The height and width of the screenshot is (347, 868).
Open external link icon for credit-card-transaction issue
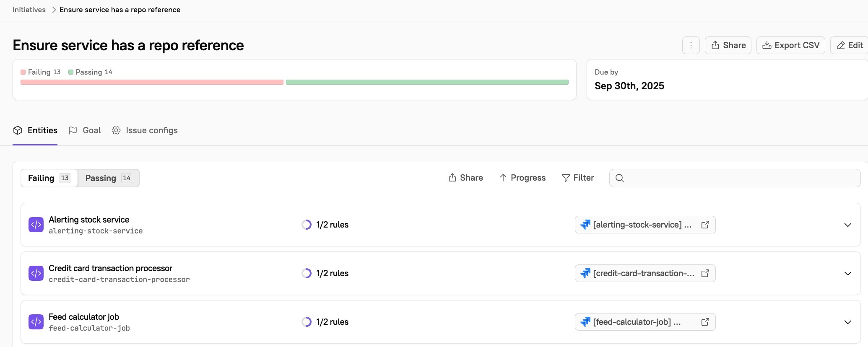click(x=705, y=273)
